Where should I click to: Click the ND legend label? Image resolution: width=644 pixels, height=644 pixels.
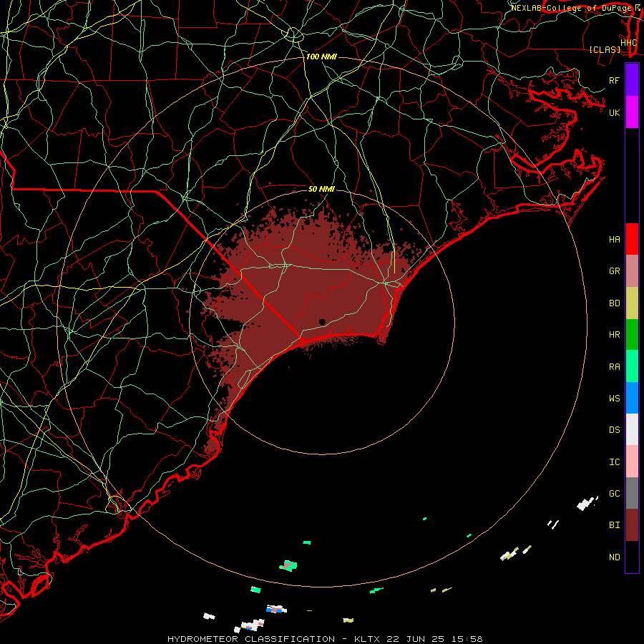[x=615, y=557]
